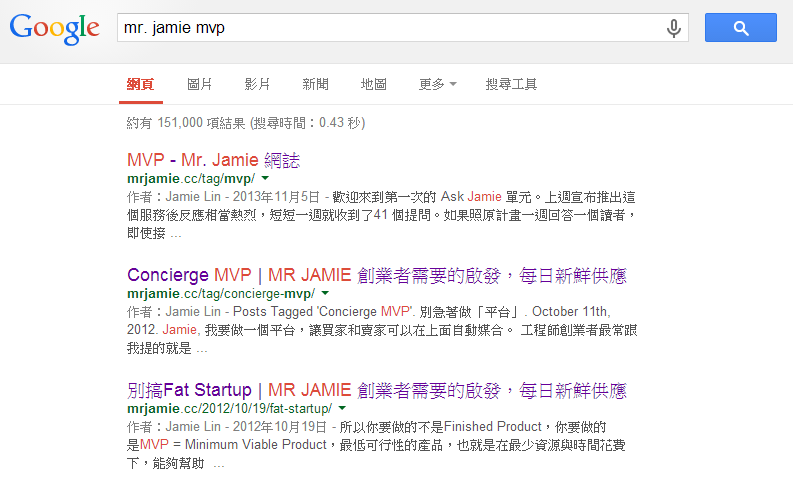
Task: Click the Google logo
Action: pos(55,28)
